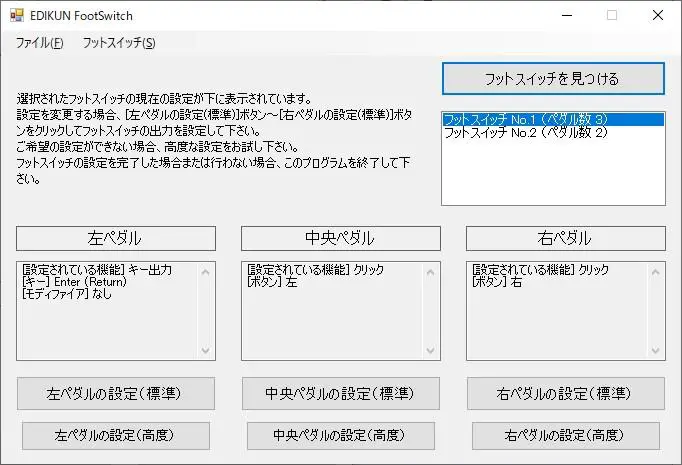Click down arrow of center pedal textbox scrollbar

tap(431, 350)
